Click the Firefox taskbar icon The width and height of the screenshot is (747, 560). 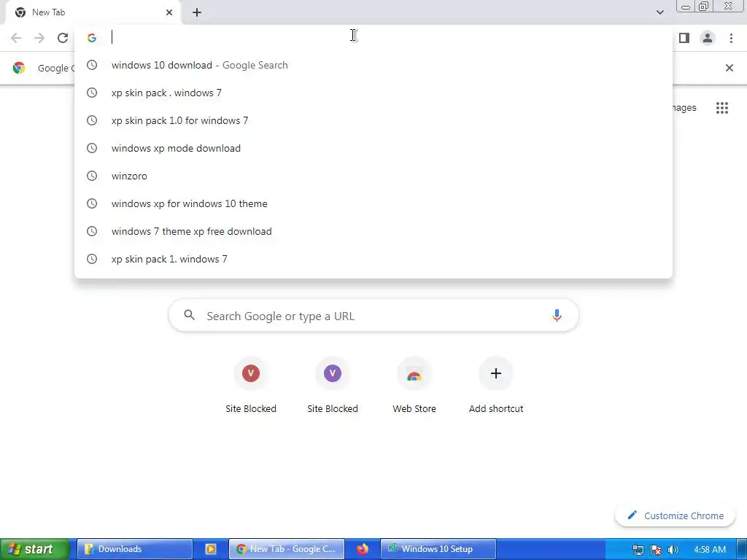pyautogui.click(x=363, y=549)
